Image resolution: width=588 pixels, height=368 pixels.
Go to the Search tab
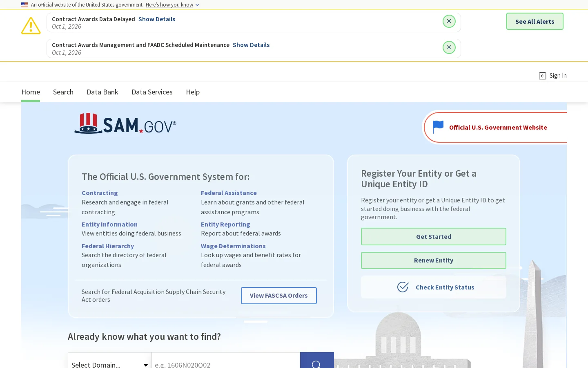tap(63, 92)
